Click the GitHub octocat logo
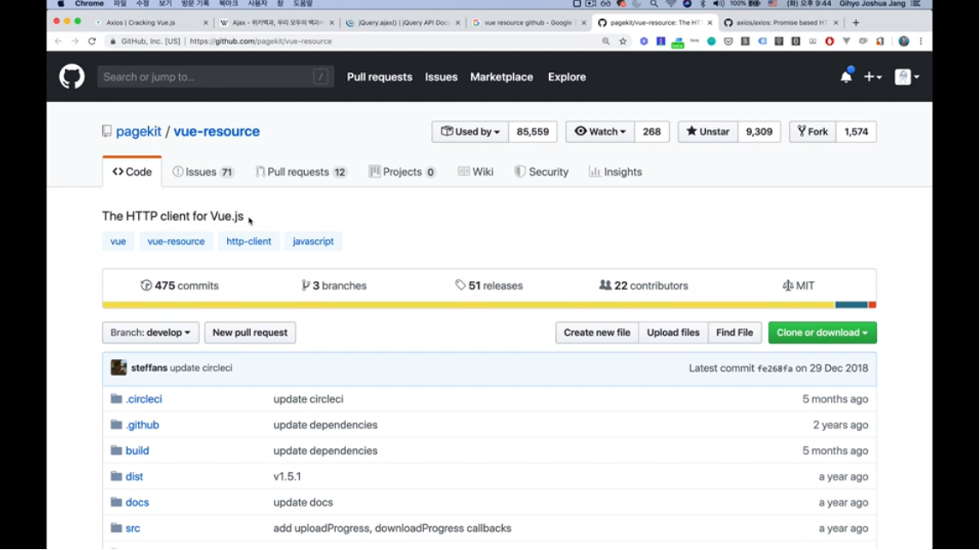The height and width of the screenshot is (550, 980). click(x=72, y=77)
